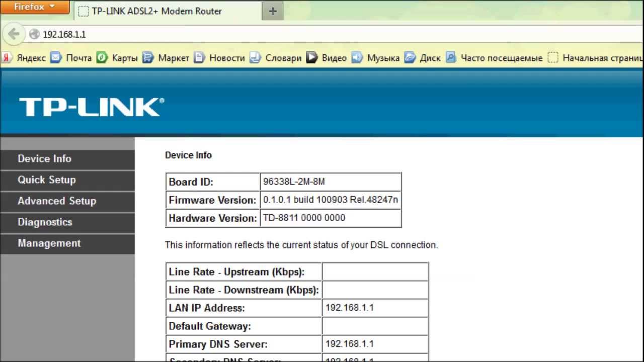The width and height of the screenshot is (644, 362).
Task: Open the Новости bookmark label
Action: coord(227,58)
